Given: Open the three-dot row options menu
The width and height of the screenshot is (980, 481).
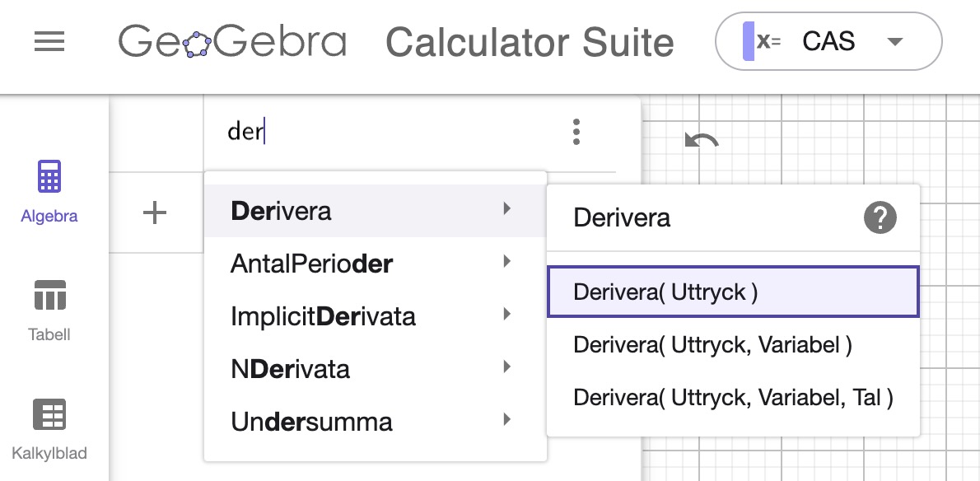Looking at the screenshot, I should tap(576, 132).
